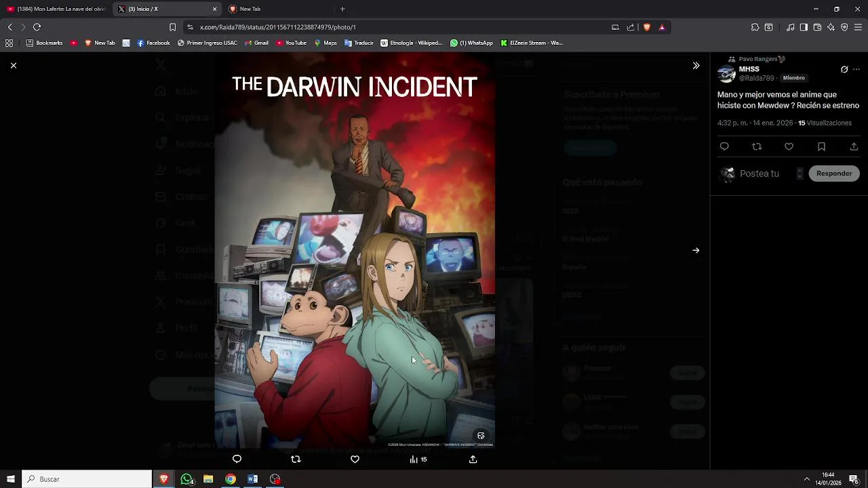Bookmark this page icon in address bar
Screen dimensions: 868x488
pos(172,27)
